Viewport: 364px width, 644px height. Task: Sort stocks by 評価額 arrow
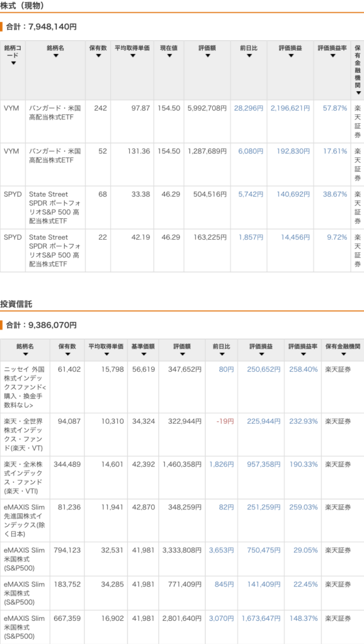point(207,56)
